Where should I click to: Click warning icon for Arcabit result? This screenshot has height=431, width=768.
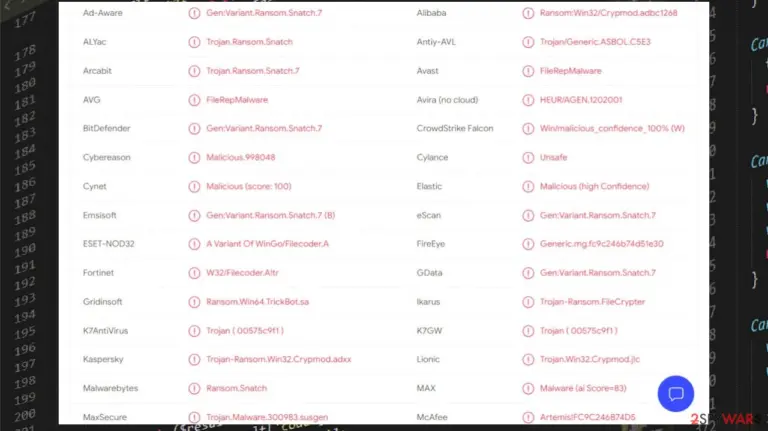click(194, 71)
